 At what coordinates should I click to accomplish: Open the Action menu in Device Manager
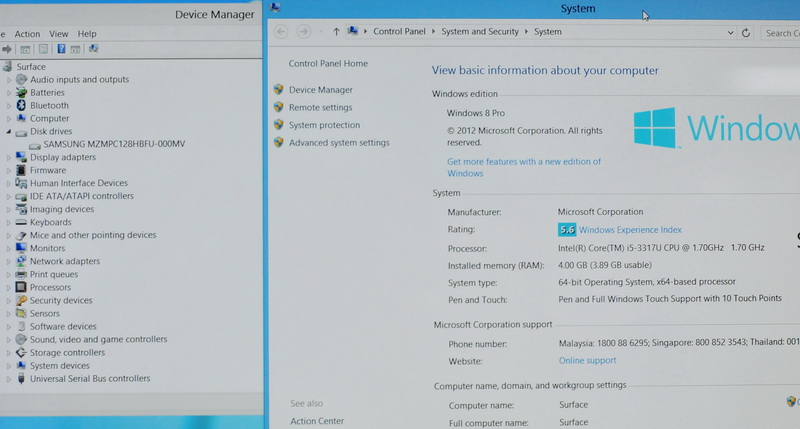(27, 34)
